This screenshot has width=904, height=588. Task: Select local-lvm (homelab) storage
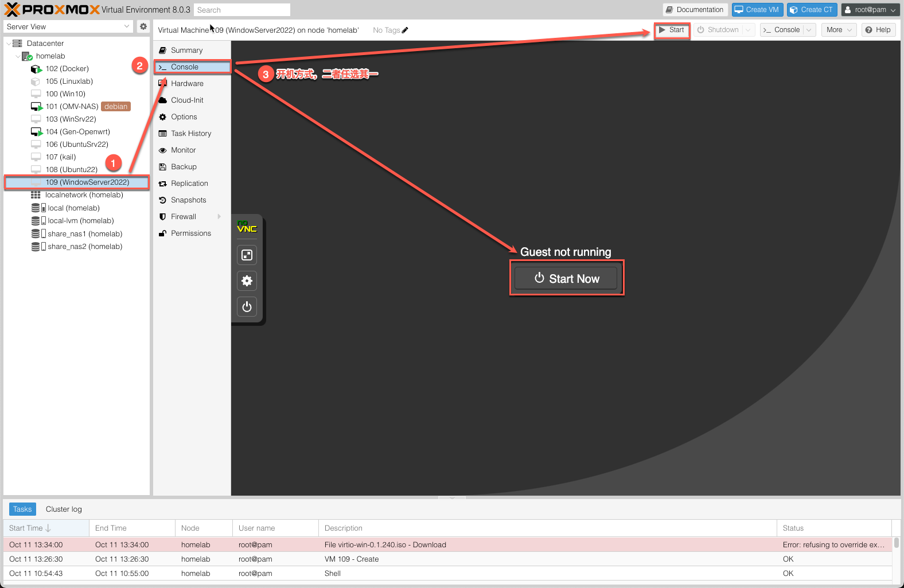(77, 221)
